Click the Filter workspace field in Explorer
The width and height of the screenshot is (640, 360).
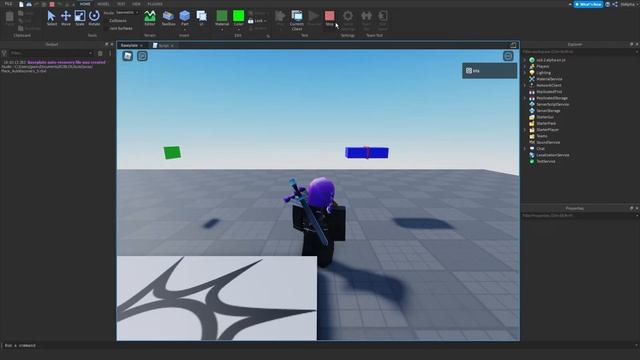(580, 52)
